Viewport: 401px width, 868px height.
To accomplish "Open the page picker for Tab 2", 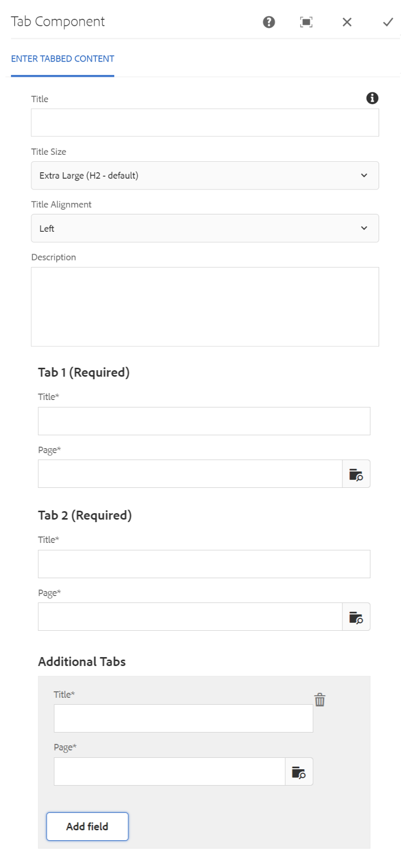I will click(356, 616).
